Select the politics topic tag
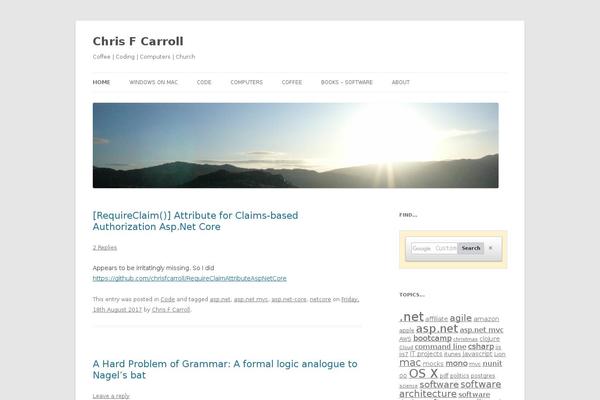Screen dimensions: 600x400 459,376
